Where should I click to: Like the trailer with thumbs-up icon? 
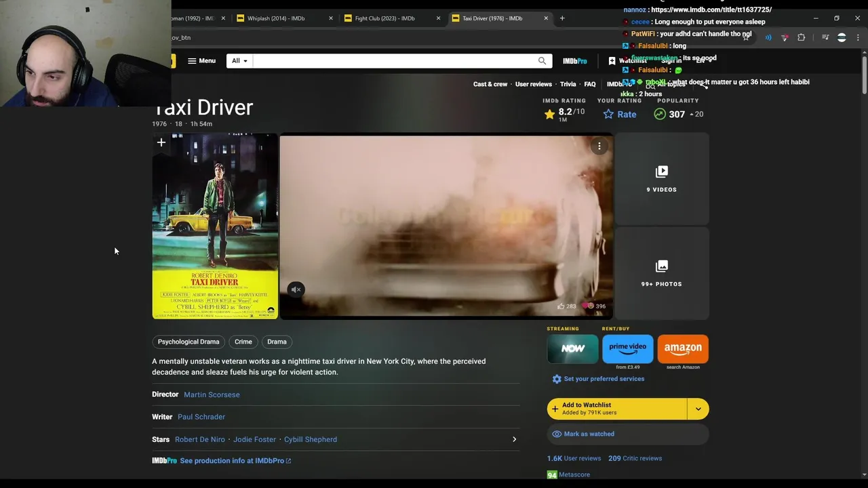pyautogui.click(x=561, y=306)
